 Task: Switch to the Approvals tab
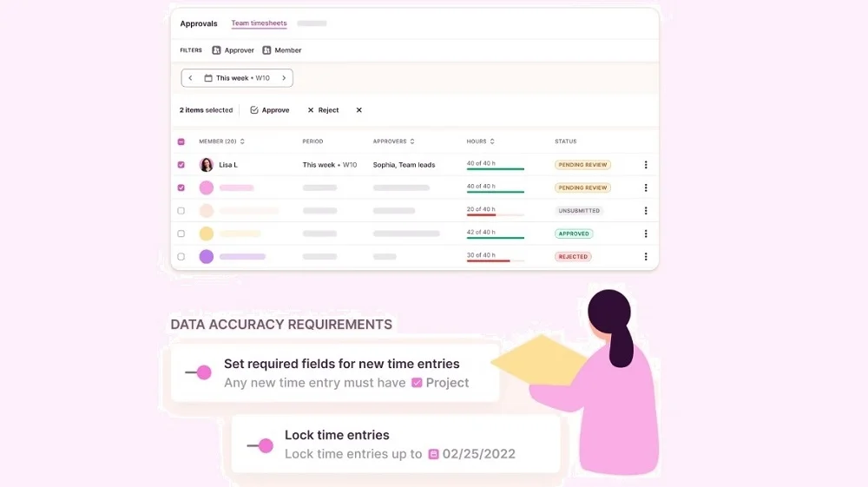[199, 23]
